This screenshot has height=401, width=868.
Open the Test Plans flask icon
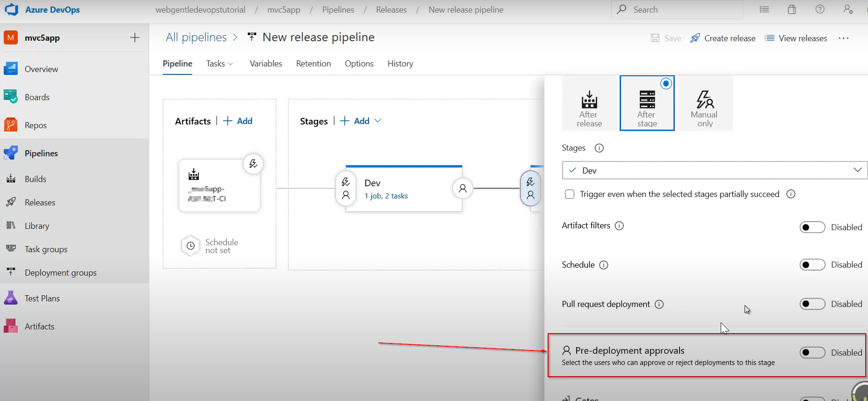pyautogui.click(x=11, y=298)
